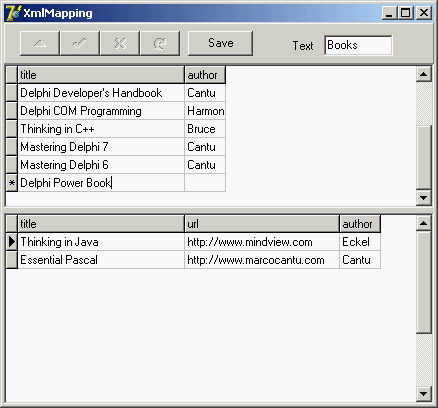Click the new row asterisk indicator
The image size is (438, 408).
(12, 183)
